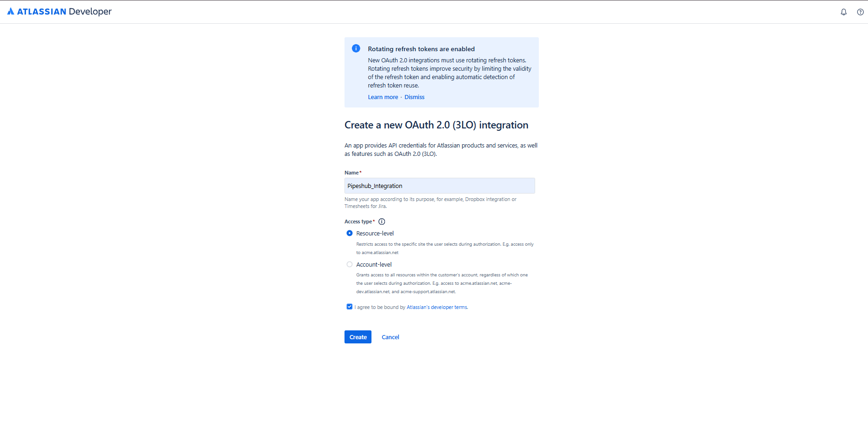This screenshot has width=868, height=436.
Task: Click the 'Restricts access to the specific site' description
Action: pyautogui.click(x=445, y=248)
